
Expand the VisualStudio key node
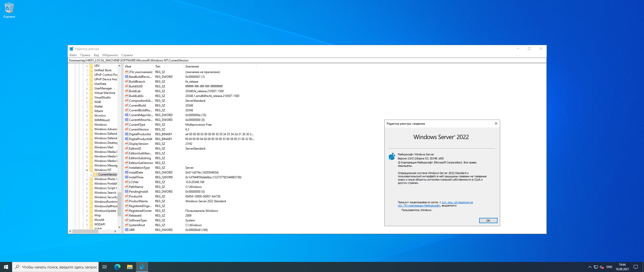coord(87,97)
